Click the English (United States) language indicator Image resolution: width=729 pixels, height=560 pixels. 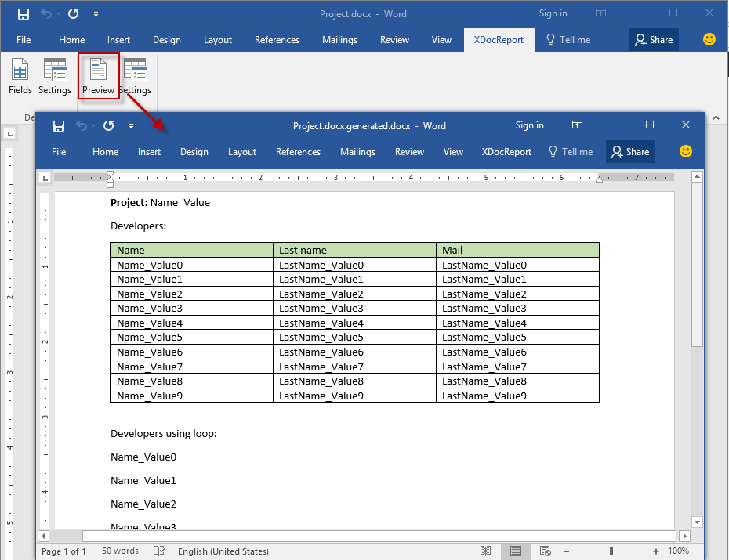(x=223, y=551)
